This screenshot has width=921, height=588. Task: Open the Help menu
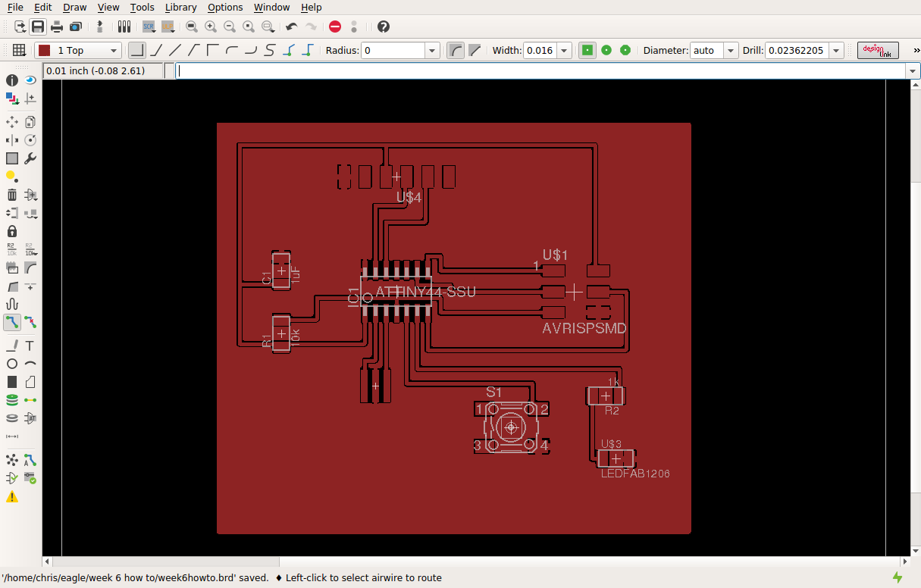311,7
